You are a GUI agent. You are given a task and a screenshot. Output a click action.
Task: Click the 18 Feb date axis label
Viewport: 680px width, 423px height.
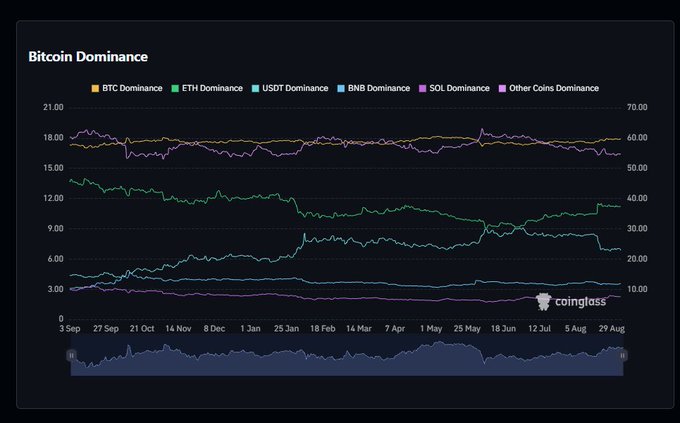(x=323, y=329)
